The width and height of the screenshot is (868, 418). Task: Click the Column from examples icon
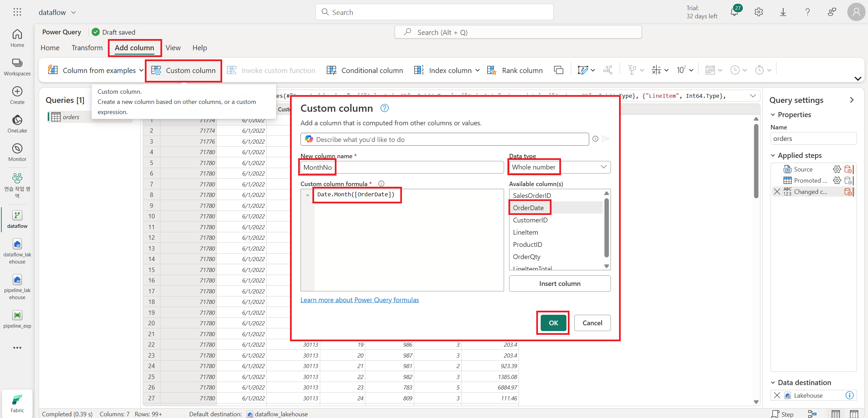pos(53,70)
